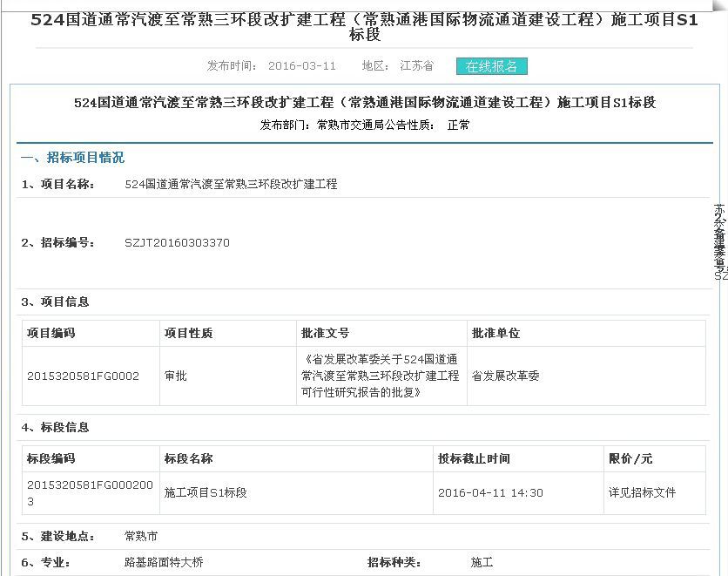Click the 项目性质 column header
Viewport: 728px width, 576px height.
pyautogui.click(x=188, y=334)
